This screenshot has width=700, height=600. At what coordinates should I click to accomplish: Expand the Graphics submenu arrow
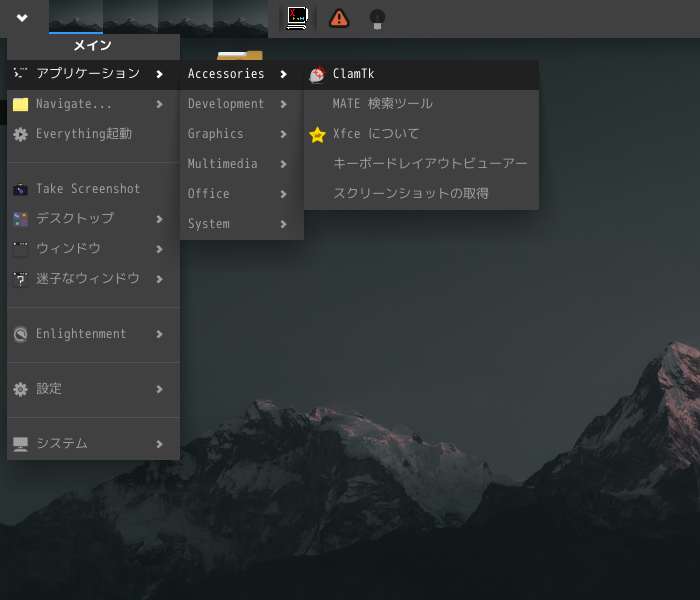point(283,134)
